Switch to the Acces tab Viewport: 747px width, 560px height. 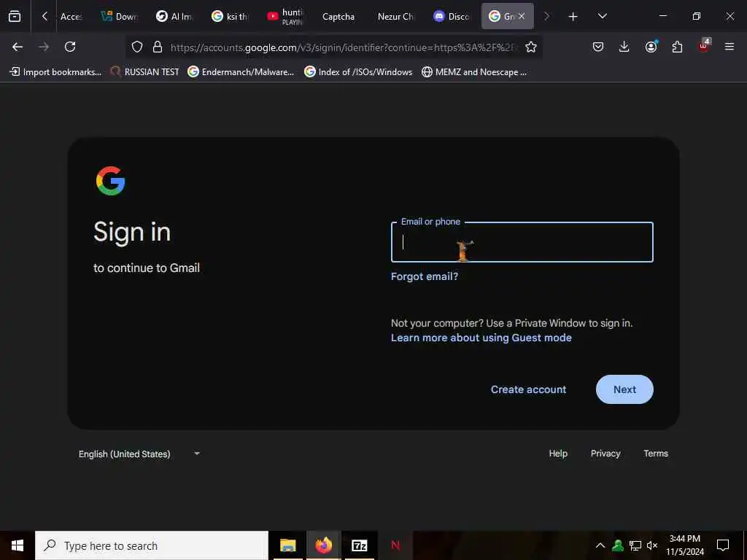tap(71, 17)
